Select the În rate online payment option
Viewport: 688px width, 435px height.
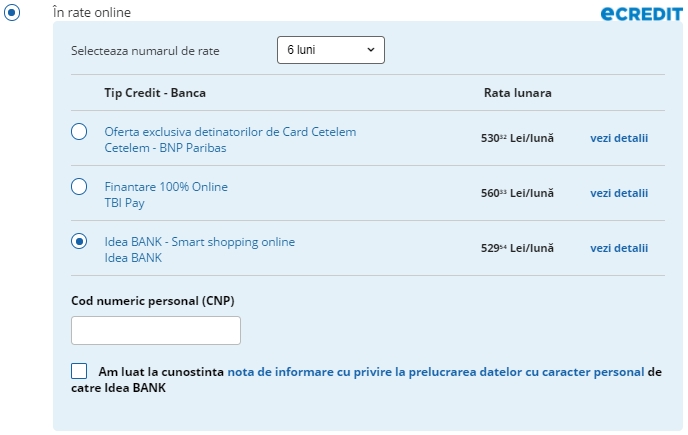[x=12, y=12]
